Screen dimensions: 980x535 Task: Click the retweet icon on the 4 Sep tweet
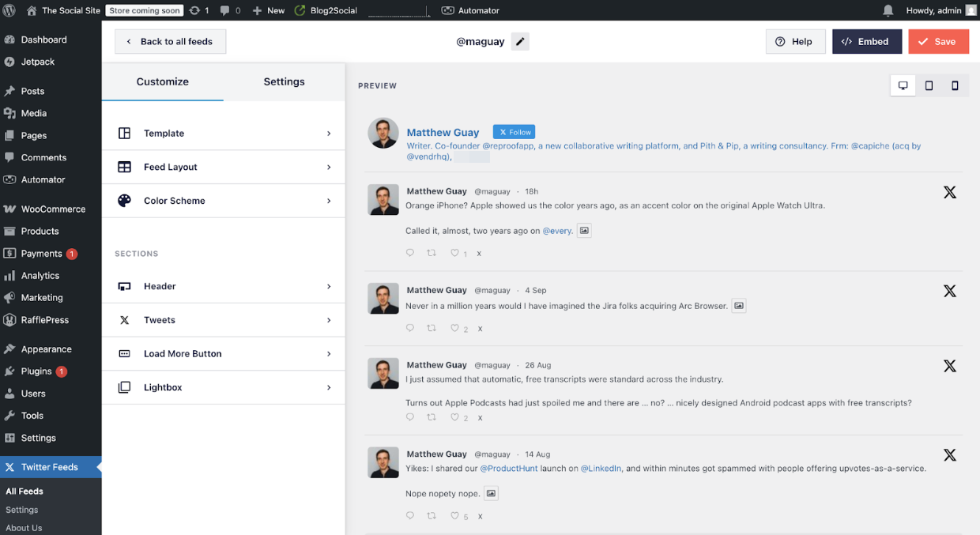coord(432,328)
